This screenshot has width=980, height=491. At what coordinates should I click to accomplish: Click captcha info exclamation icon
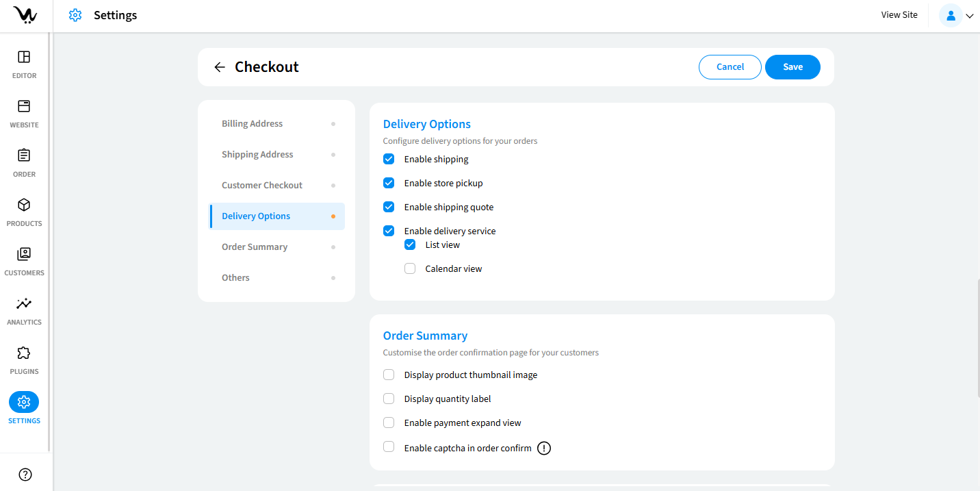544,449
